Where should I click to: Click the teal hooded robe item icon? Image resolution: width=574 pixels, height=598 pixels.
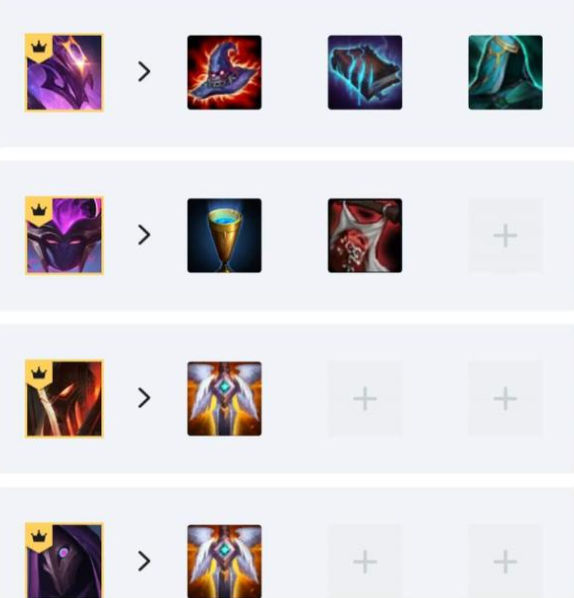505,72
